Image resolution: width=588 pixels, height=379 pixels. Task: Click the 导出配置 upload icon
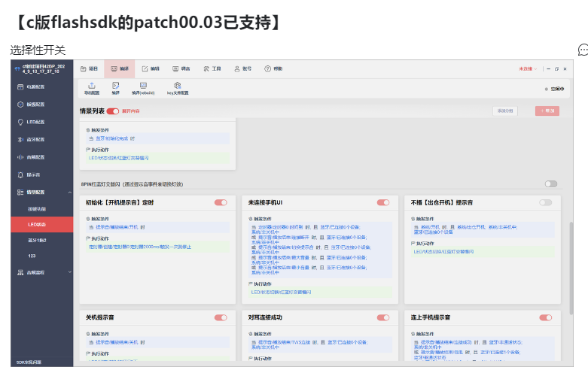(92, 86)
